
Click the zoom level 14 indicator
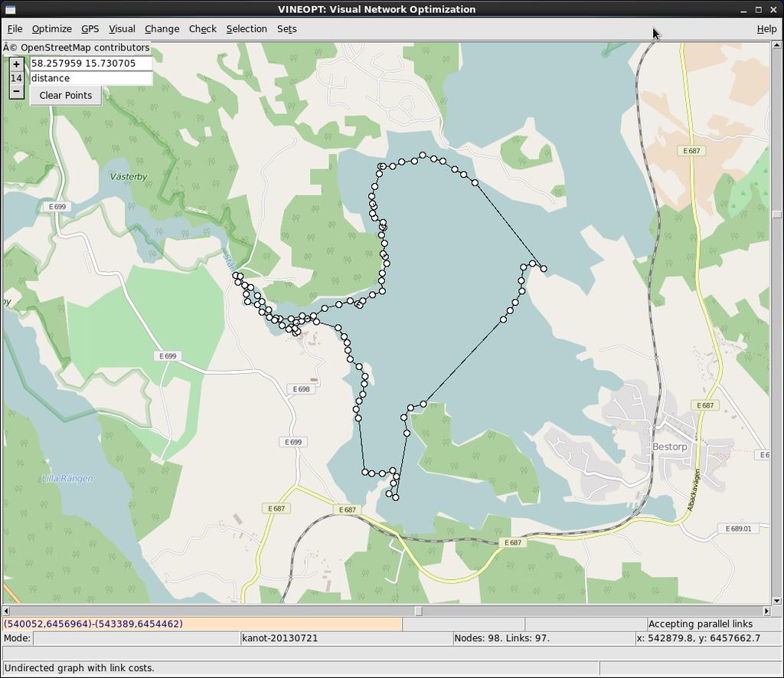[17, 78]
